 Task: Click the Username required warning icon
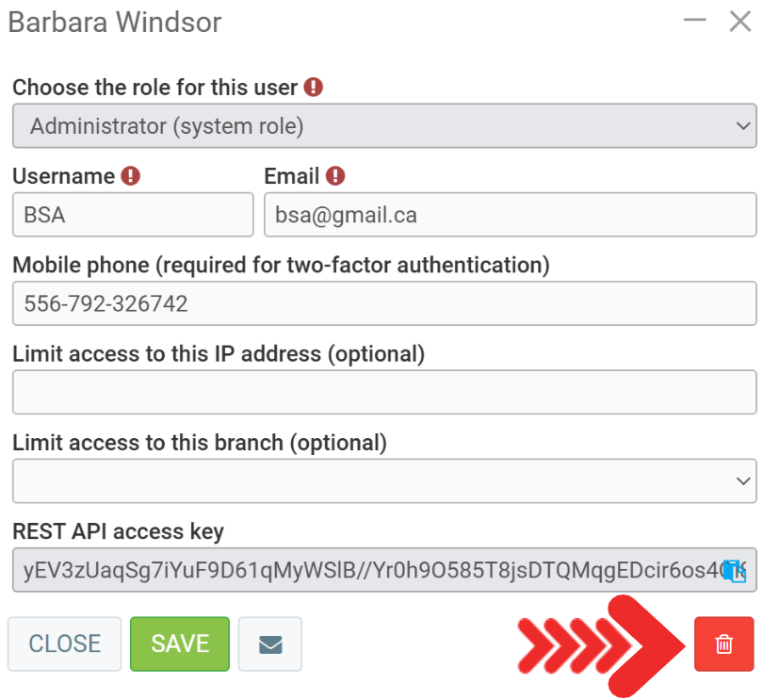pyautogui.click(x=131, y=176)
